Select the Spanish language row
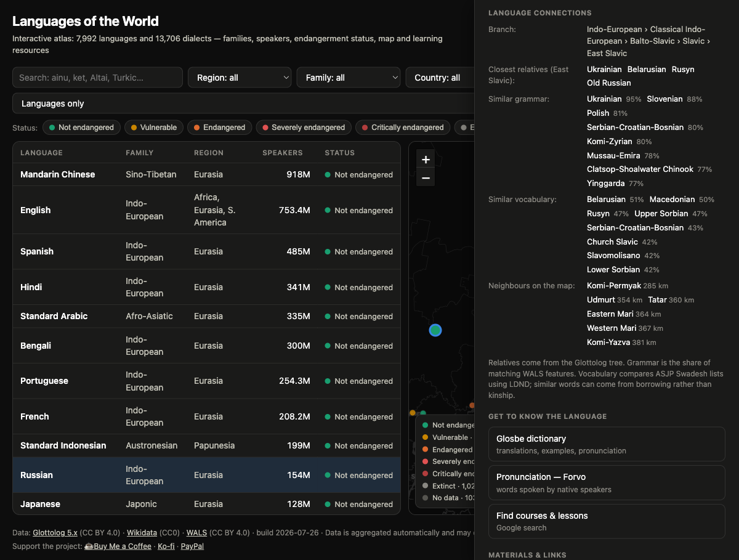The width and height of the screenshot is (739, 560). click(x=206, y=251)
